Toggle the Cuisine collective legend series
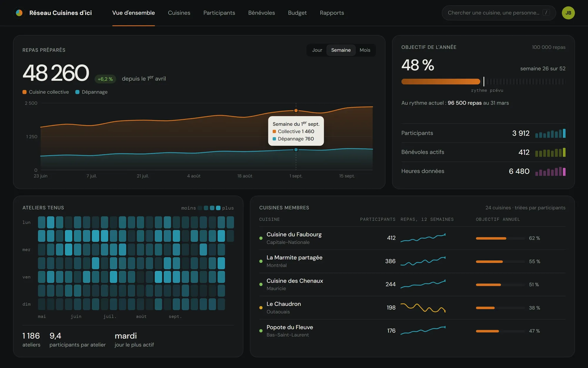This screenshot has width=588, height=368. (46, 92)
